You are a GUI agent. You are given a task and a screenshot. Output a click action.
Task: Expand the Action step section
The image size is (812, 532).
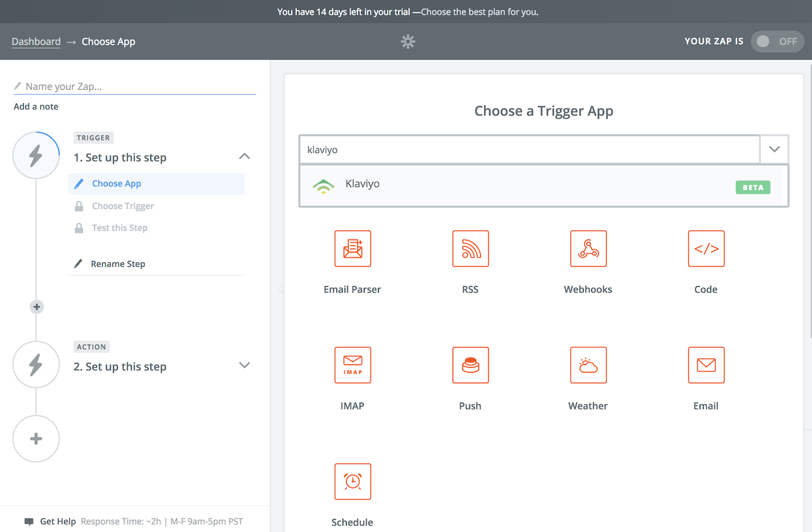click(245, 365)
